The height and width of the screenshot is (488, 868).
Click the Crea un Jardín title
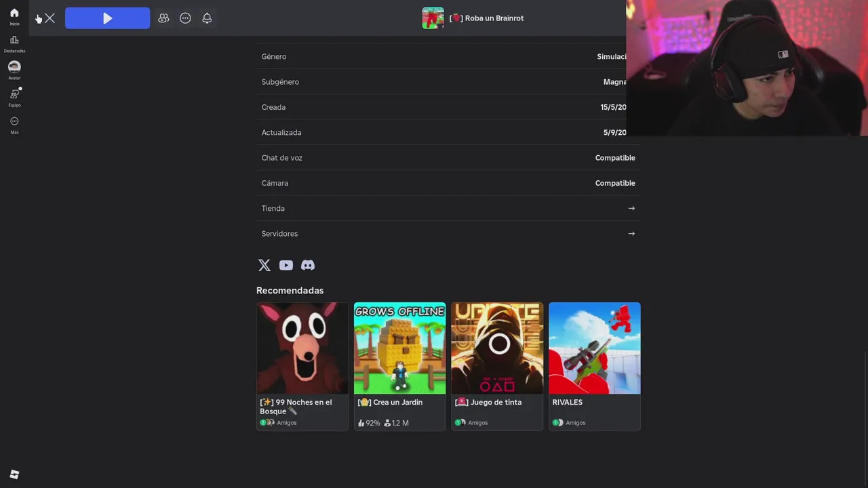[x=390, y=402]
